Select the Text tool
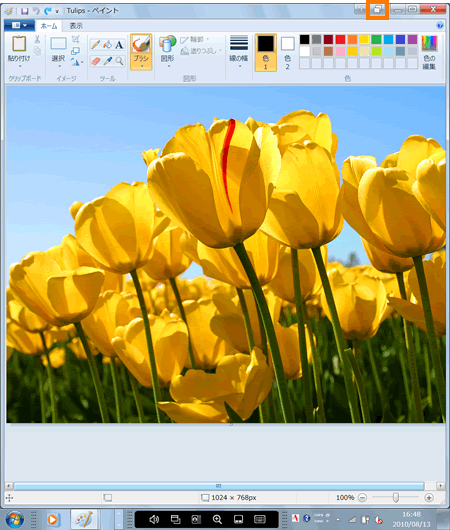 119,45
